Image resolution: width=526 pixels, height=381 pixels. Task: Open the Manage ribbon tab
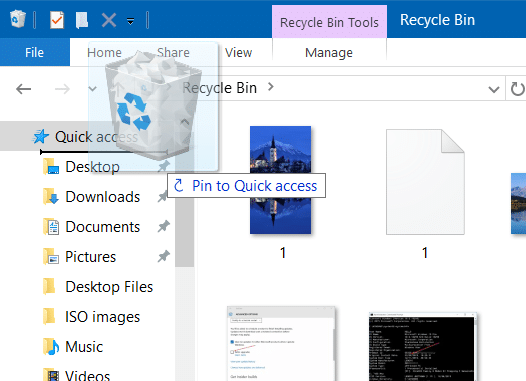tap(329, 53)
